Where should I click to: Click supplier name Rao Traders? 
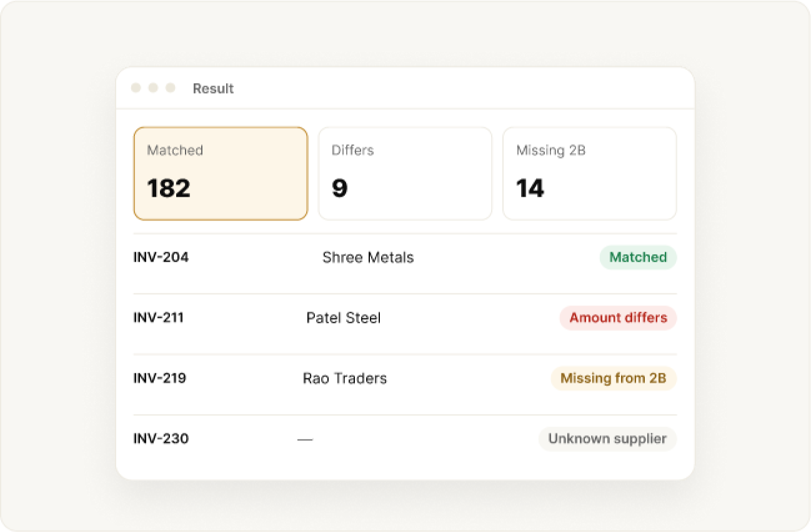click(x=345, y=378)
